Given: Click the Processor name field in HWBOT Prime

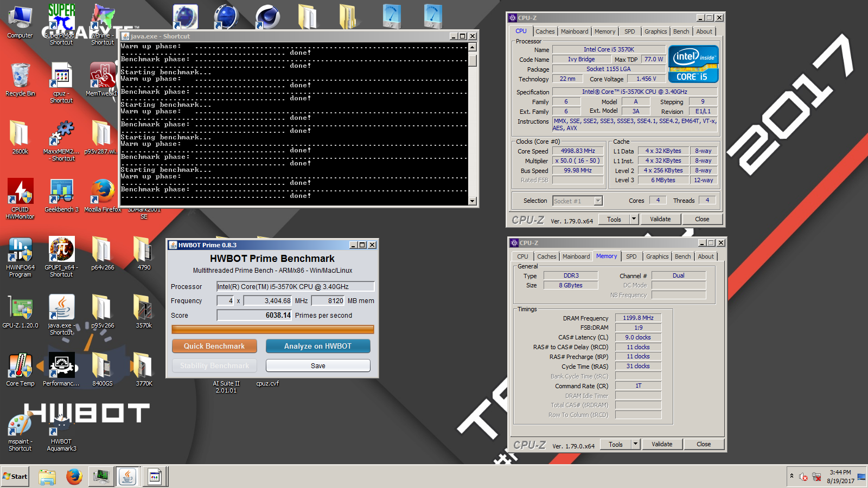Looking at the screenshot, I should point(296,286).
